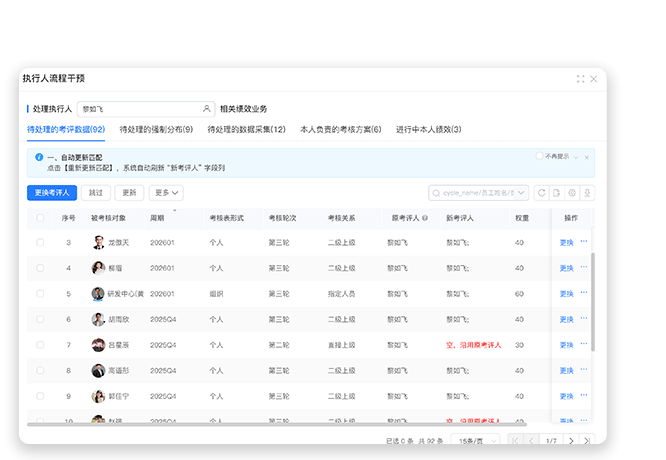Click the search field with cycle_name placeholder

coord(478,193)
